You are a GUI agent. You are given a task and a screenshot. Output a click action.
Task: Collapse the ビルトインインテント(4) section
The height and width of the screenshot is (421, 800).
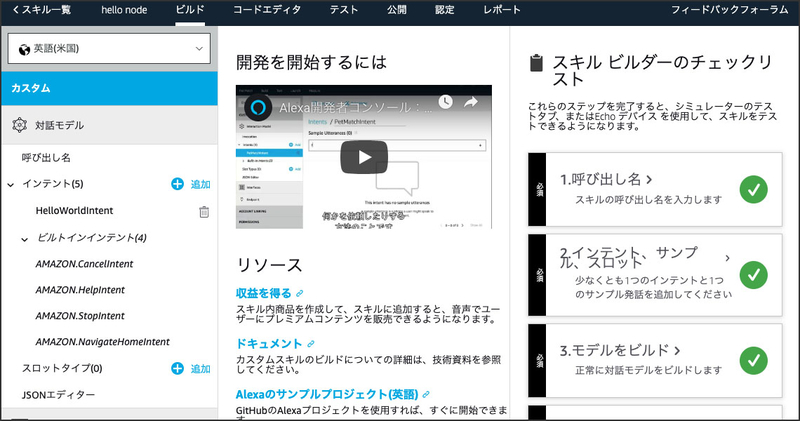click(x=24, y=239)
